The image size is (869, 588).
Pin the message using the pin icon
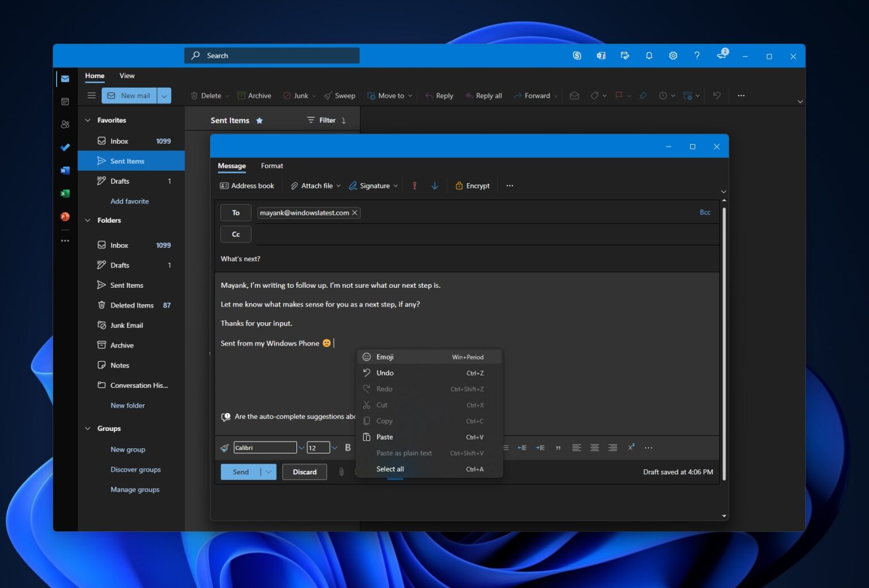coord(643,96)
